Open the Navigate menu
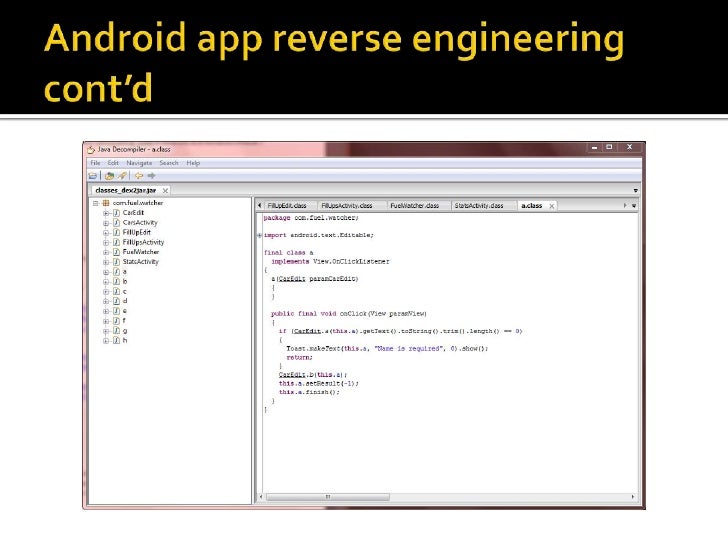Screen dimensions: 728x546 pyautogui.click(x=139, y=163)
